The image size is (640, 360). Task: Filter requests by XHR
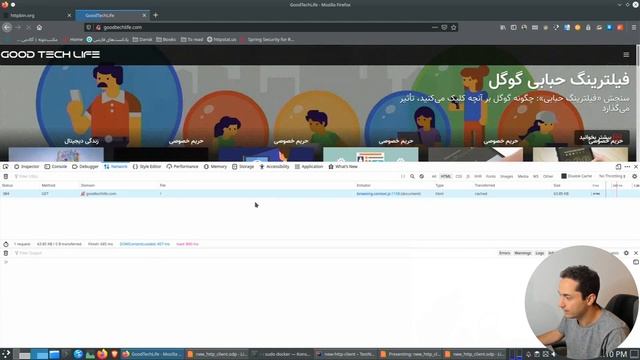tap(478, 176)
